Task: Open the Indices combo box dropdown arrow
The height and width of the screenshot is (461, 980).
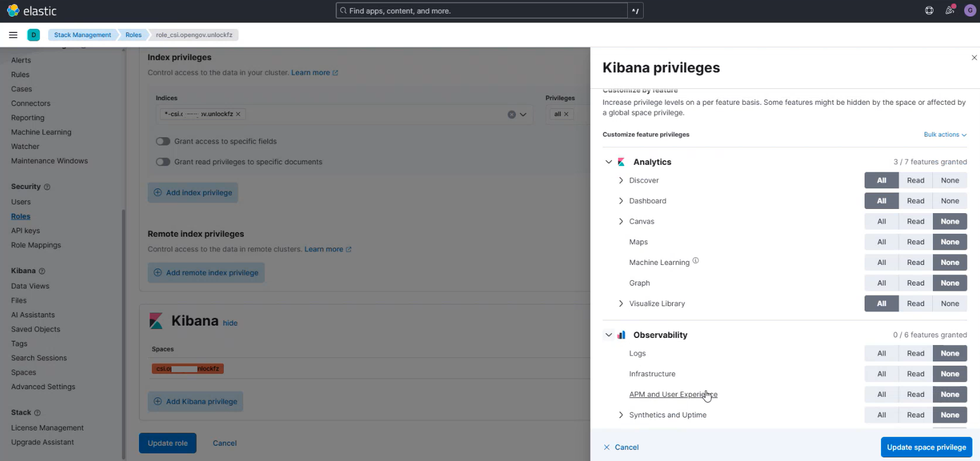Action: coord(523,114)
